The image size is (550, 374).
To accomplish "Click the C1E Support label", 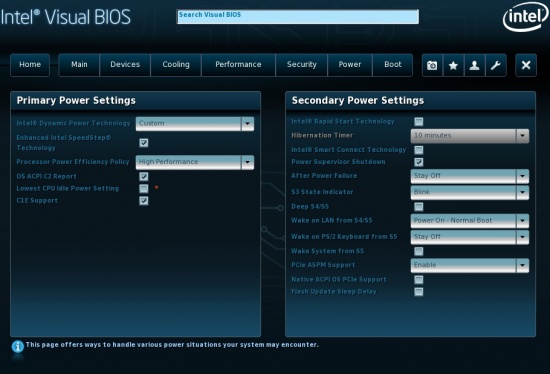I will click(37, 201).
